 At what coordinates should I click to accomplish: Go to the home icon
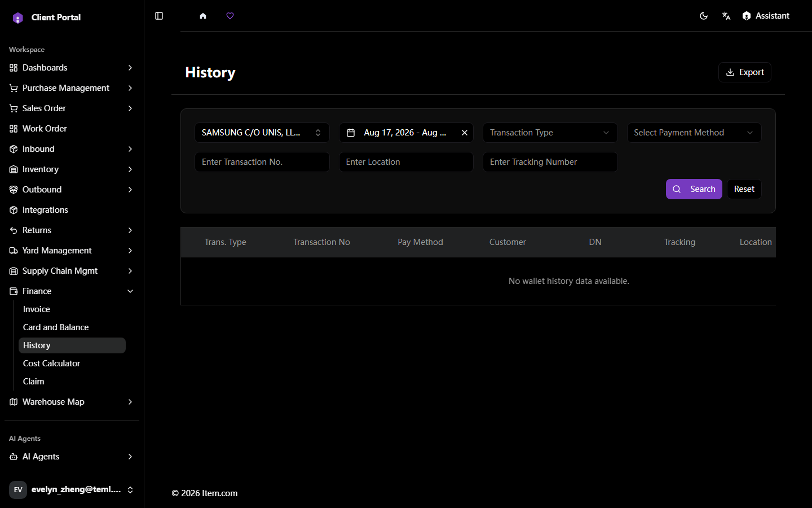click(203, 16)
